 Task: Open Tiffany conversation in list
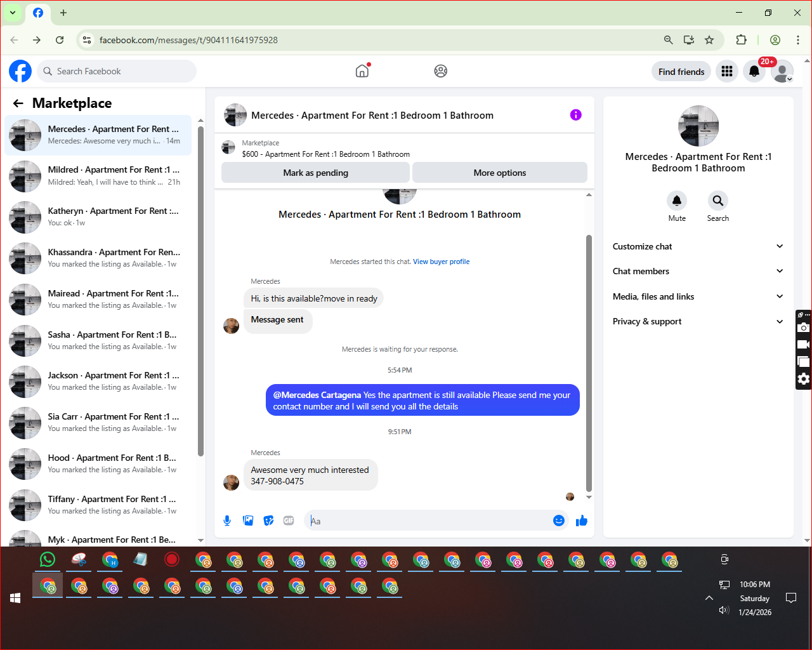(98, 505)
